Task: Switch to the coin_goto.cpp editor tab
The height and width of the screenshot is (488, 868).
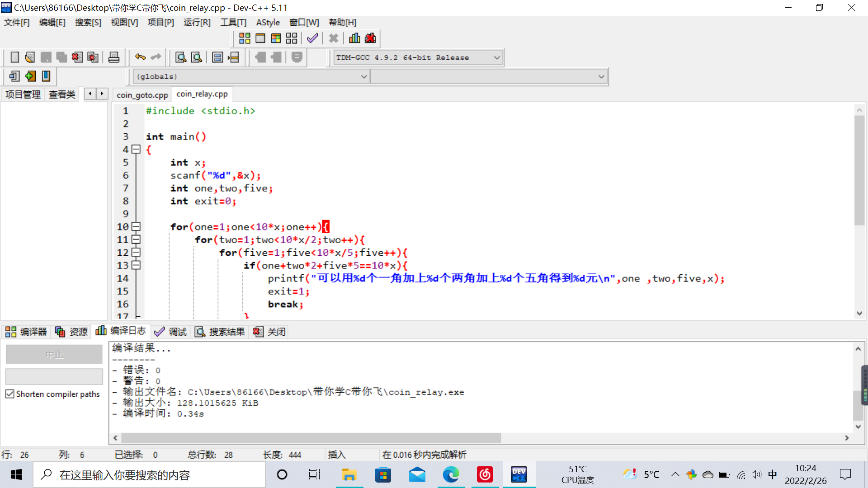Action: click(142, 95)
